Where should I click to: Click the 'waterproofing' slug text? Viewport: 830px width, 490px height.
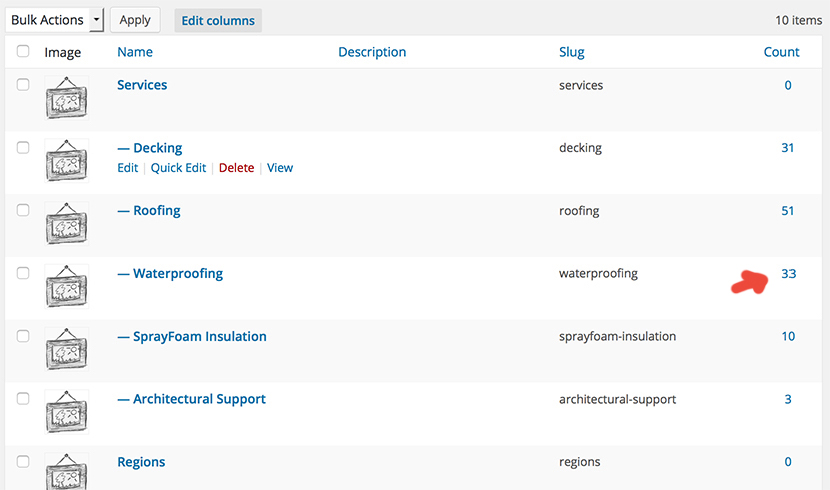[598, 274]
